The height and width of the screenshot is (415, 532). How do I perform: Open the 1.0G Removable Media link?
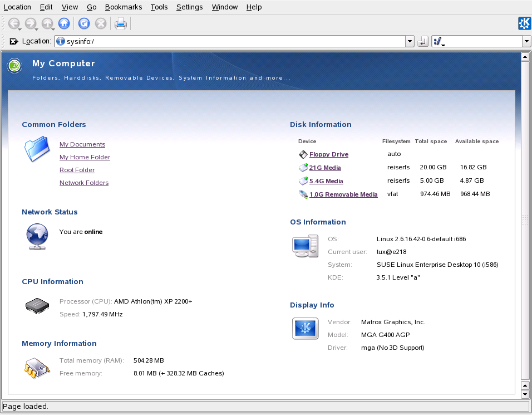tap(343, 194)
